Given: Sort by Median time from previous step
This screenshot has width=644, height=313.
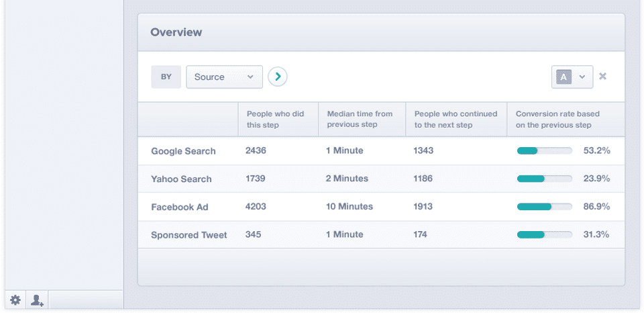Looking at the screenshot, I should click(360, 119).
